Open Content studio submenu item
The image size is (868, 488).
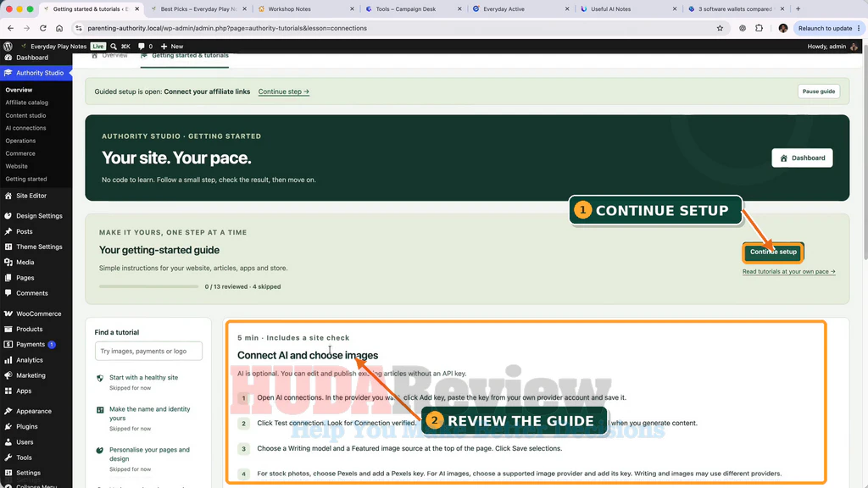(x=25, y=115)
